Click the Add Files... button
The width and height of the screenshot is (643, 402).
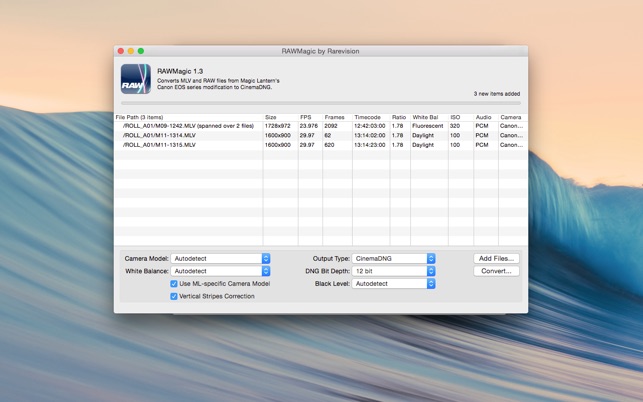click(x=496, y=259)
